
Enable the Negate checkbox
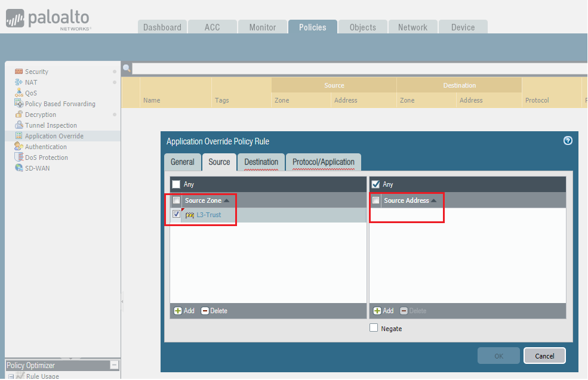(x=374, y=328)
